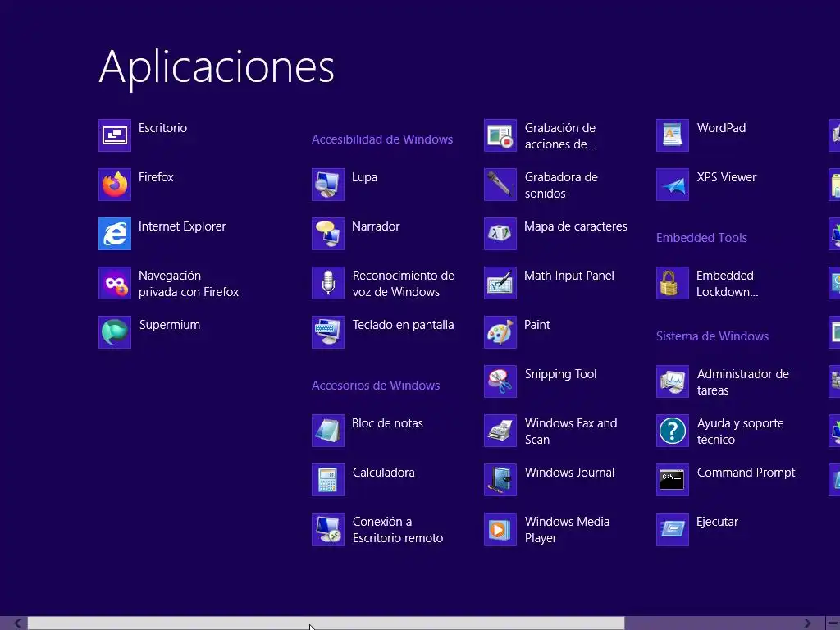This screenshot has width=840, height=630.
Task: Click the "Bloc de notas" label text
Action: [x=387, y=423]
